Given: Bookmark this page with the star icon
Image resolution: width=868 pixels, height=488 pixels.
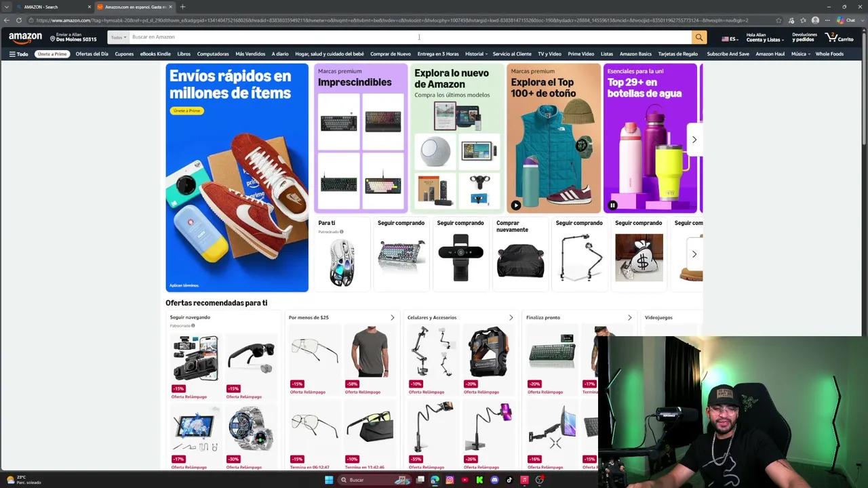Looking at the screenshot, I should click(778, 20).
